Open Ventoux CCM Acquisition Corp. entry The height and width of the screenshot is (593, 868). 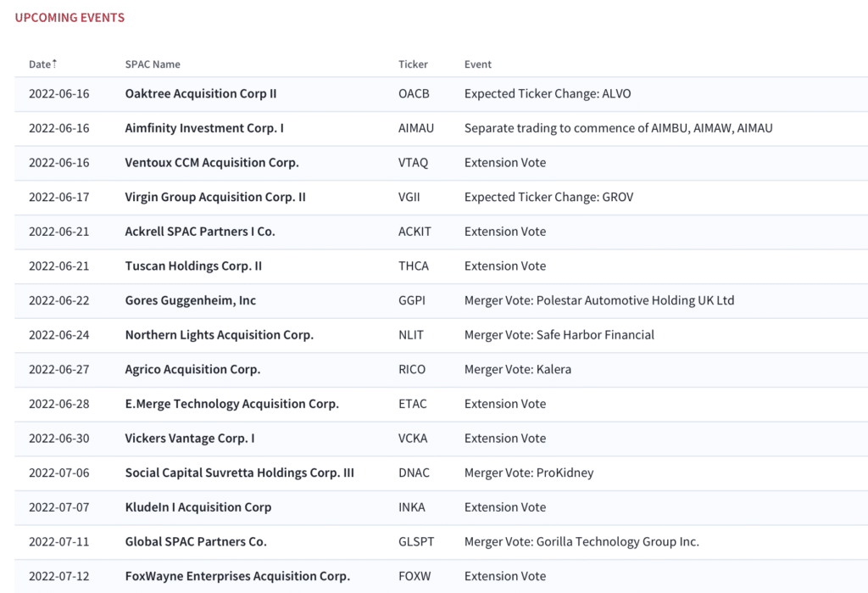212,162
